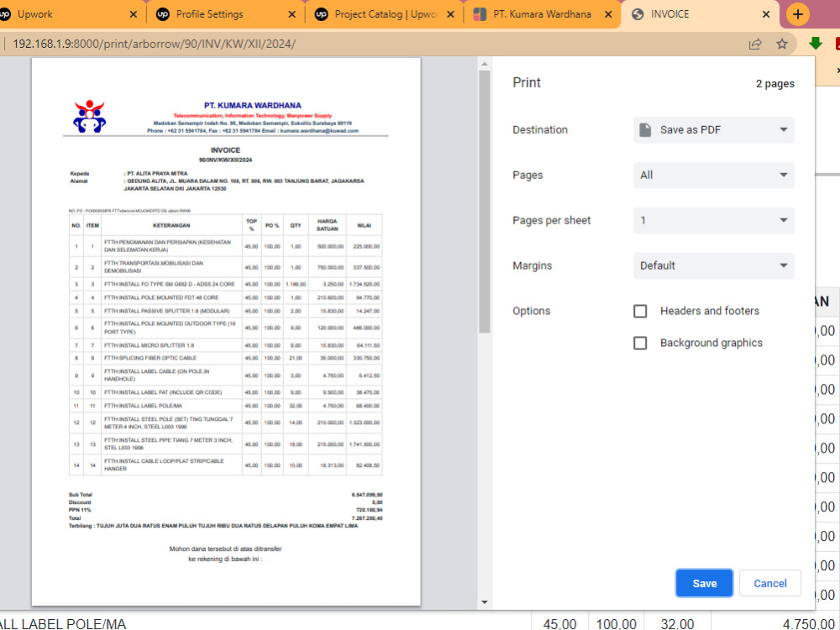The height and width of the screenshot is (630, 840).
Task: Click 'PT. ALITA PRAYA MITRA' recipient text
Action: 158,174
